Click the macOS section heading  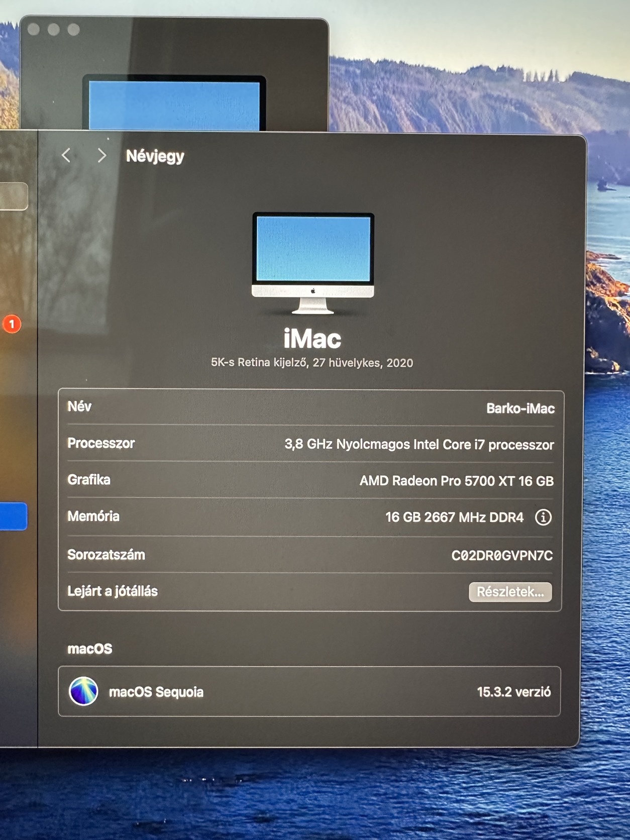pos(90,649)
